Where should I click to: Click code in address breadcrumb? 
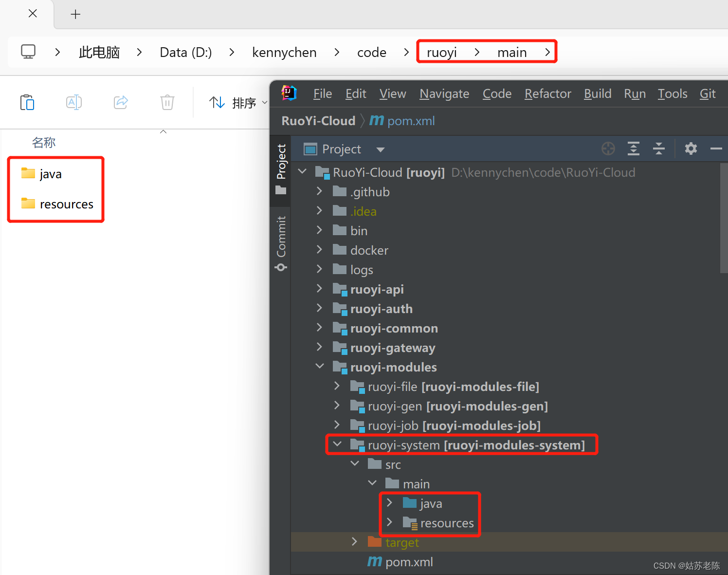coord(372,52)
